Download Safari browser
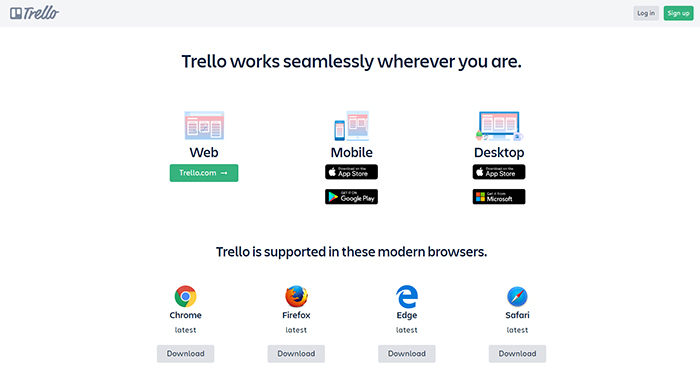Screen dimensions: 700x374 click(517, 353)
